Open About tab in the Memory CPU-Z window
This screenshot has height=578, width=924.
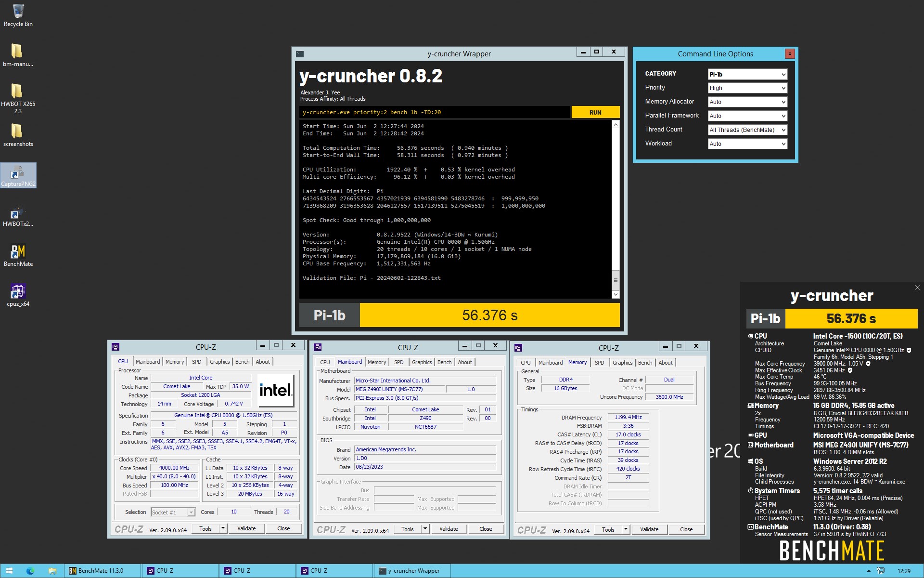[666, 363]
